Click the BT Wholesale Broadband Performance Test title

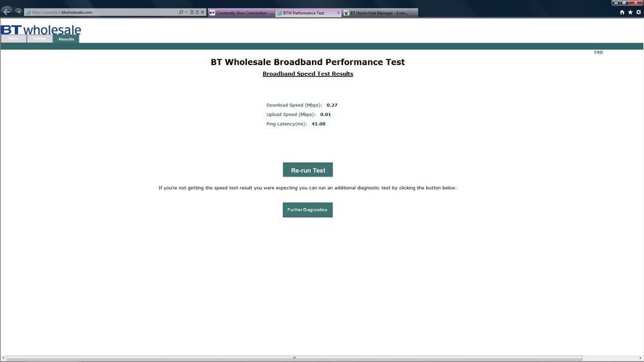(307, 62)
